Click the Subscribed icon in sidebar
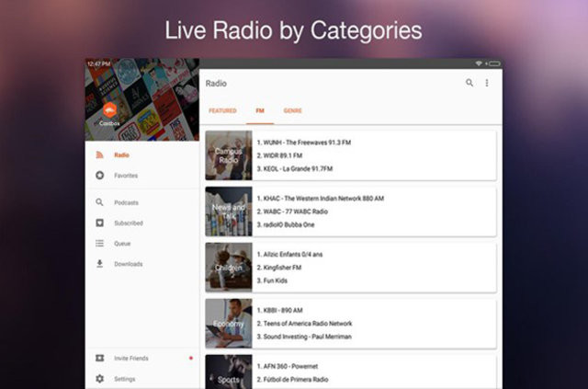588x389 pixels. (x=99, y=223)
